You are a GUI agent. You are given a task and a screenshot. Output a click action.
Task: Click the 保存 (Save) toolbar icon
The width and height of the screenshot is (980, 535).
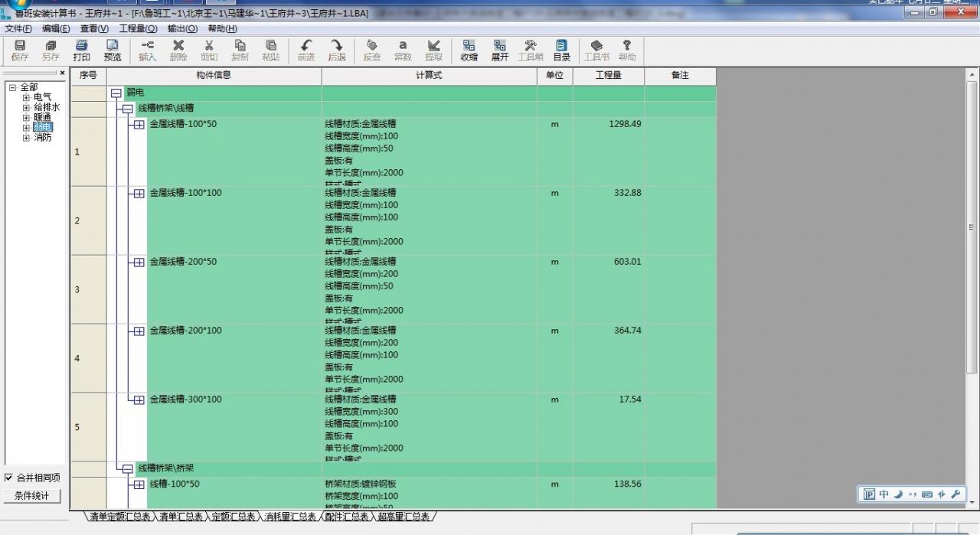[20, 51]
